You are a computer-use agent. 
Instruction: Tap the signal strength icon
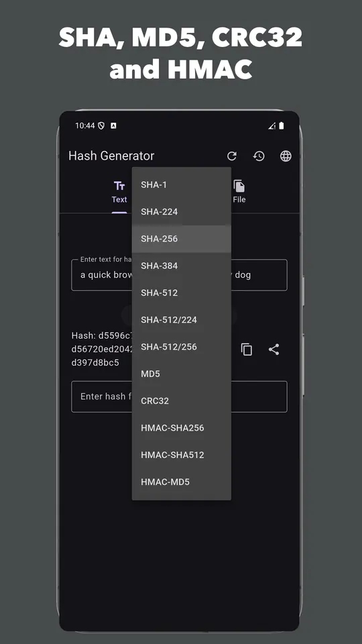click(271, 126)
